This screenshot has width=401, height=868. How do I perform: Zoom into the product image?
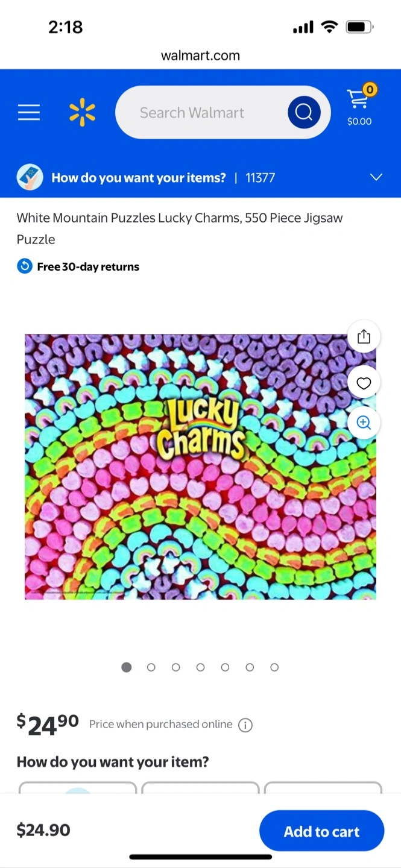(364, 423)
